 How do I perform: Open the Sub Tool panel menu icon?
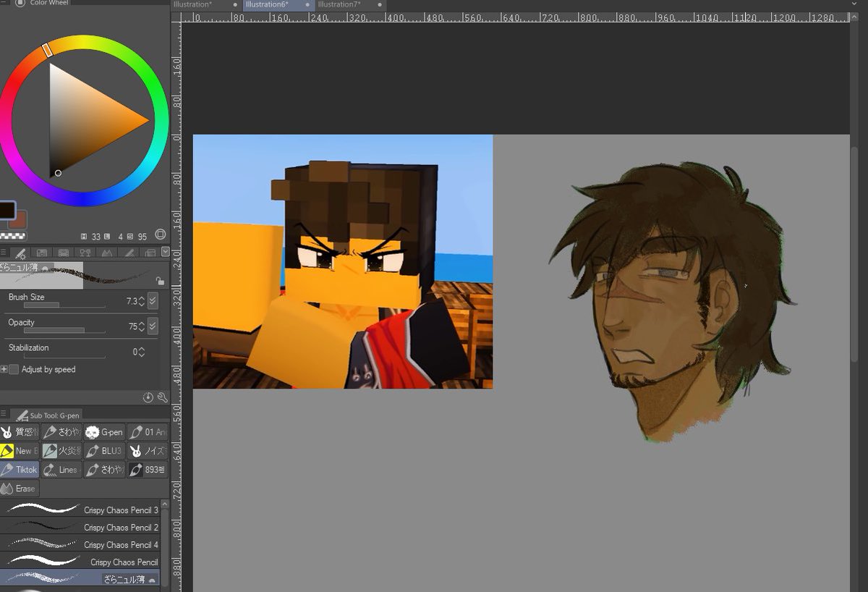coord(4,415)
